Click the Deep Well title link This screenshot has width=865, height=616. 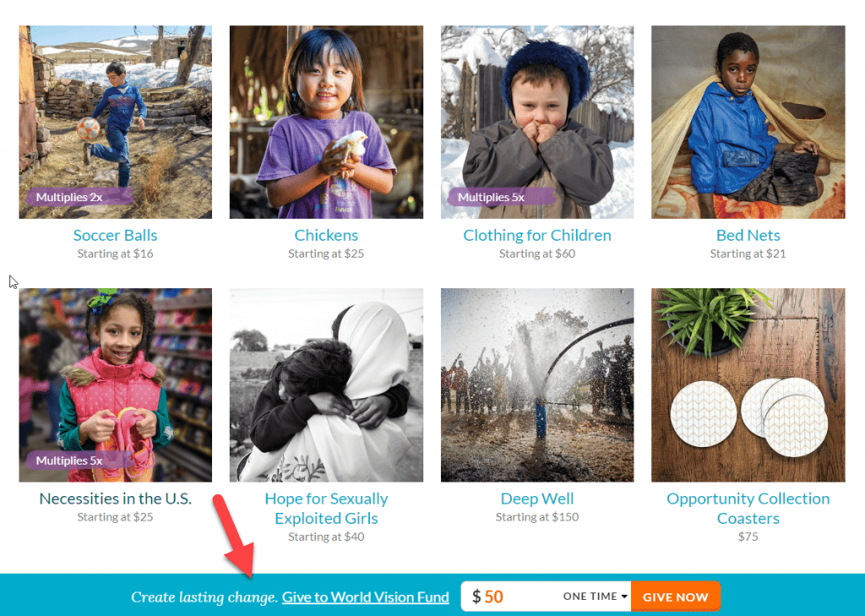pos(536,499)
